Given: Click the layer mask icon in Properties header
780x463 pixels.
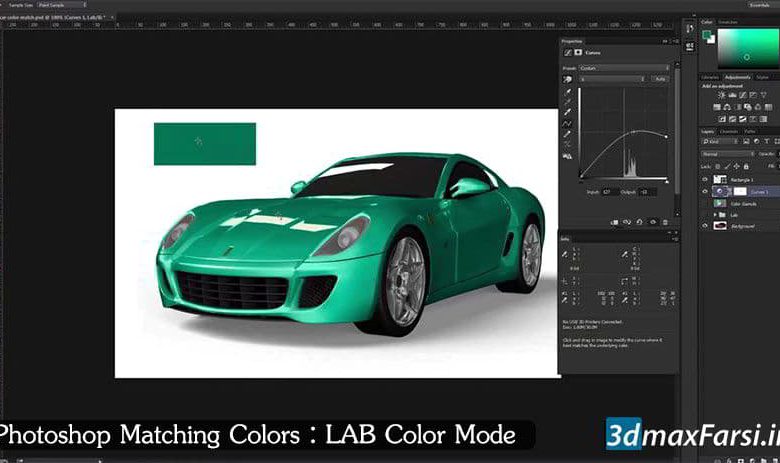Looking at the screenshot, I should point(578,52).
